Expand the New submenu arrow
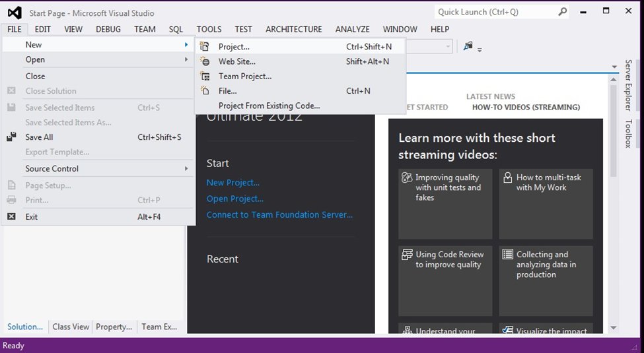Image resolution: width=644 pixels, height=353 pixels. click(x=186, y=44)
